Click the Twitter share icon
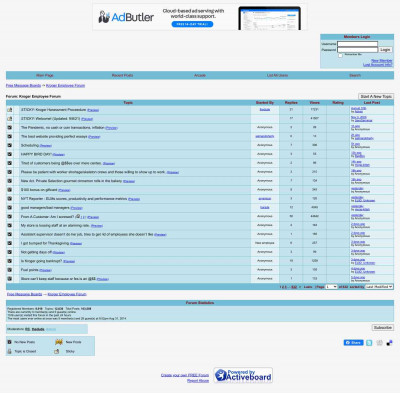 369,343
